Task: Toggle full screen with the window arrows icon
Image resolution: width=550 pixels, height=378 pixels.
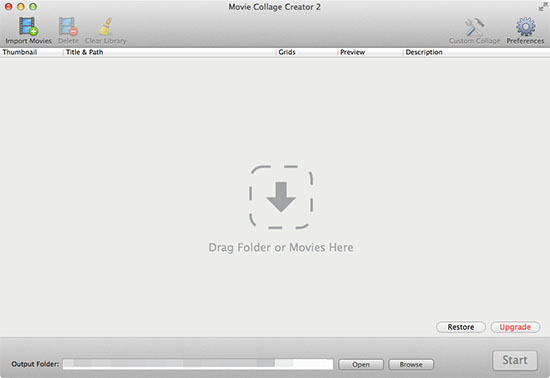Action: coord(543,7)
